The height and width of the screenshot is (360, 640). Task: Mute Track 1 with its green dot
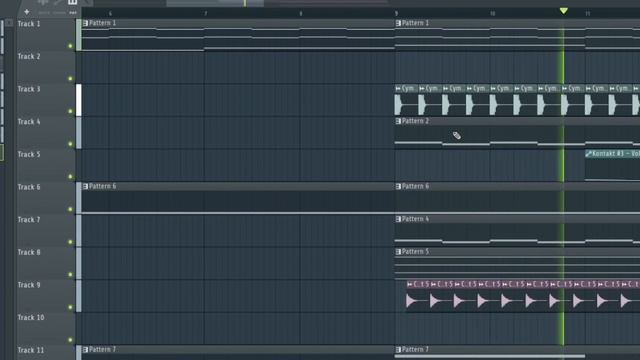tap(70, 46)
